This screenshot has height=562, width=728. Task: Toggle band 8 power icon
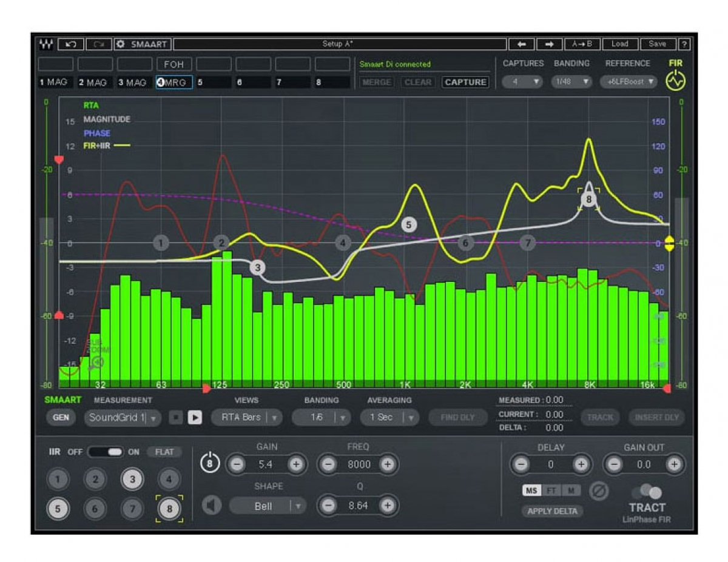tap(210, 463)
